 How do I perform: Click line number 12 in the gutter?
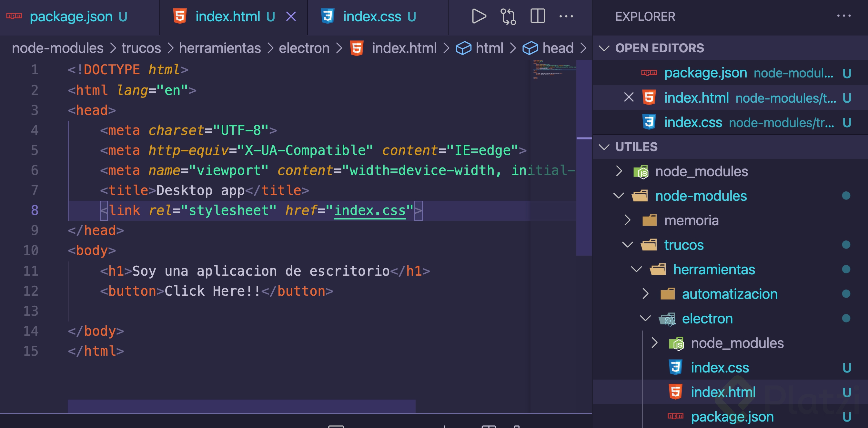[x=31, y=291]
